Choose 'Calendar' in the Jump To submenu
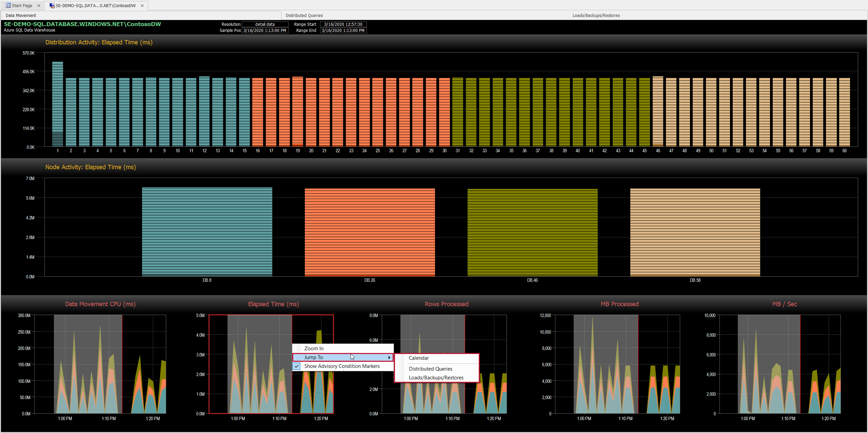The height and width of the screenshot is (433, 868). pyautogui.click(x=418, y=358)
